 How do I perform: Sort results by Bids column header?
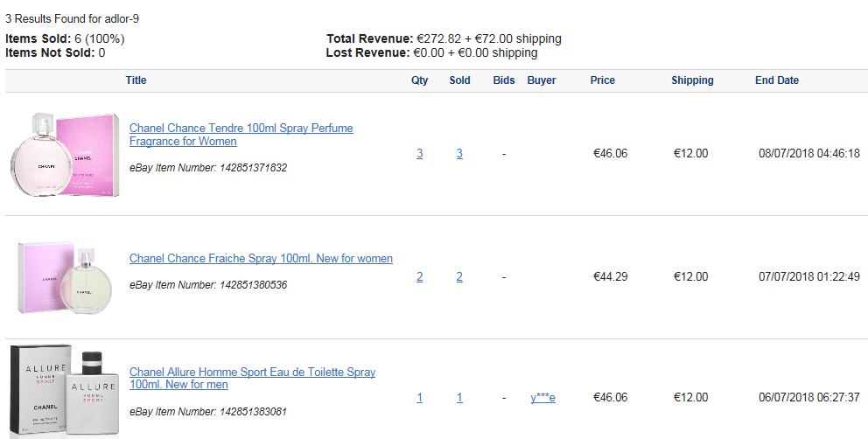point(504,80)
